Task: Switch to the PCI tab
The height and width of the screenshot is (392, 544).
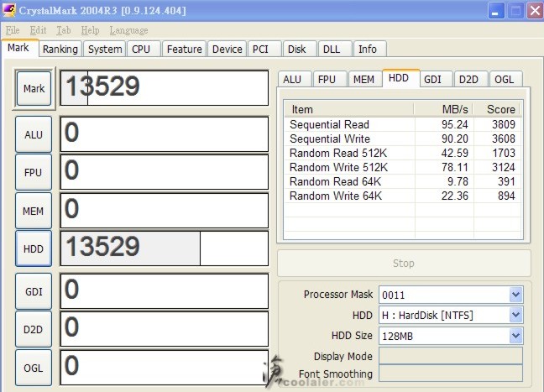Action: [x=264, y=49]
